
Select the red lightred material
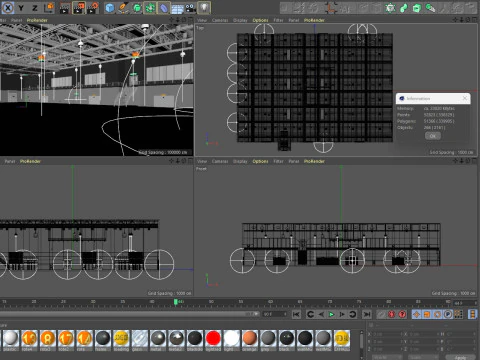[213, 339]
